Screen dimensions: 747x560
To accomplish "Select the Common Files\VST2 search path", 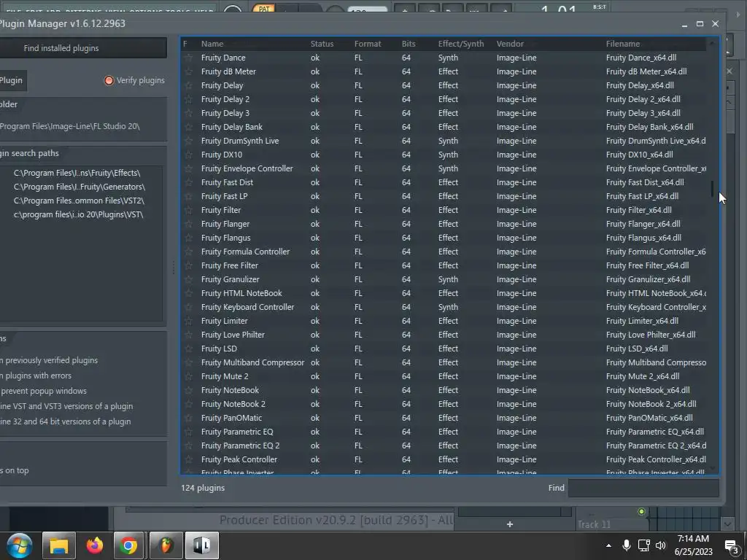I will pos(79,201).
